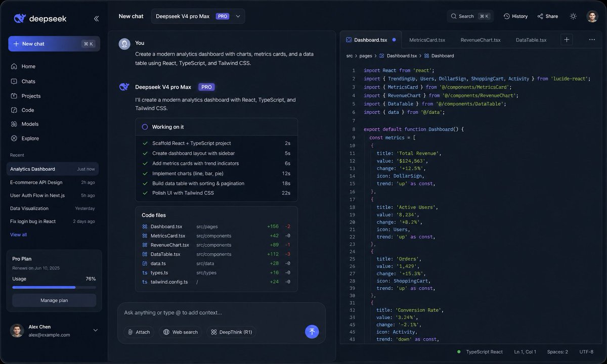607x364 pixels.
Task: Click the user avatar in top bar
Action: click(x=592, y=16)
